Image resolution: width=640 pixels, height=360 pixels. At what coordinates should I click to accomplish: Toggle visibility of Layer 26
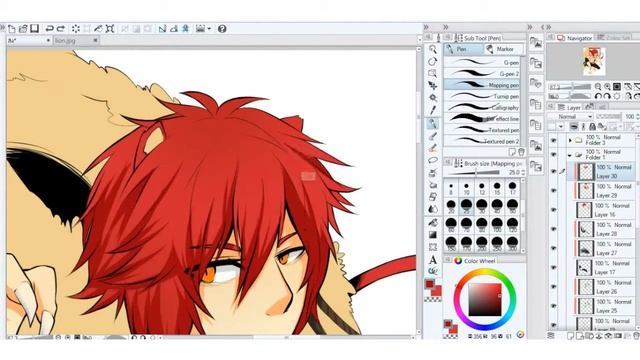click(554, 287)
